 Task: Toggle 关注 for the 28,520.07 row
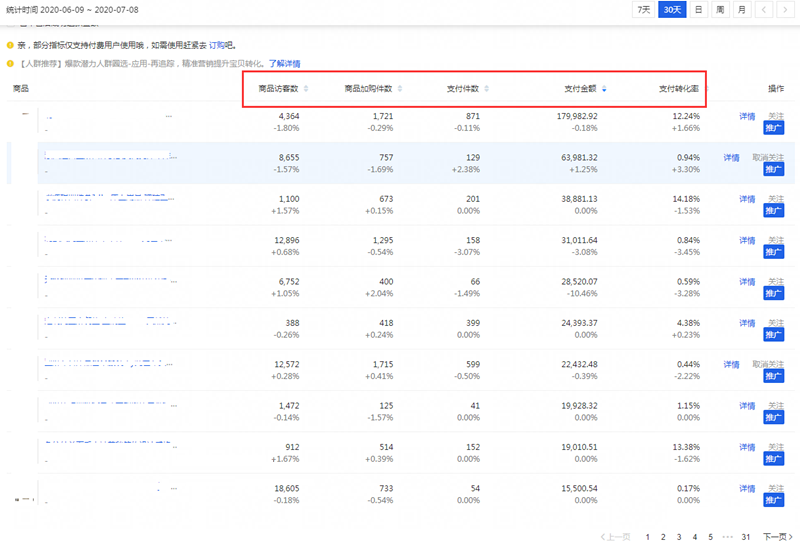coord(776,281)
